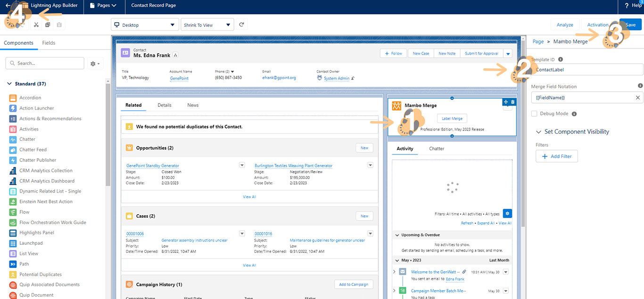644x299 pixels.
Task: Click the component Search input field
Action: click(x=45, y=63)
